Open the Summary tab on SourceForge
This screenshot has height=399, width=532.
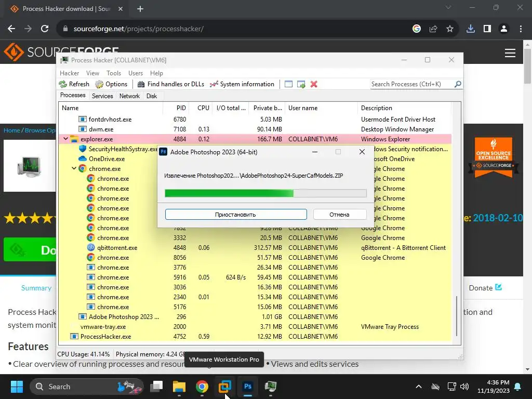pyautogui.click(x=36, y=288)
